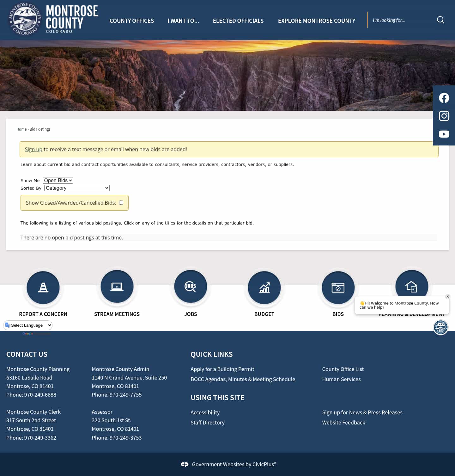Open the Apply for a Building Permit link
455x476 pixels.
click(x=222, y=369)
